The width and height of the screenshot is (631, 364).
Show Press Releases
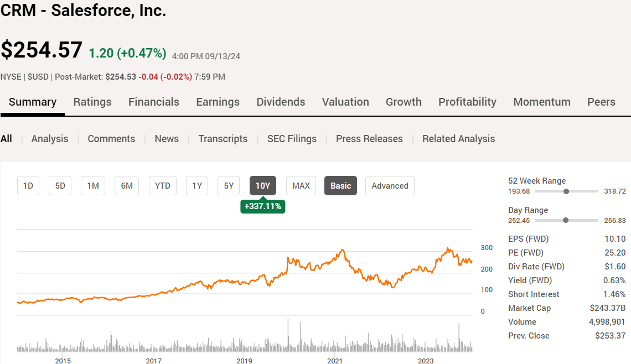tap(369, 139)
